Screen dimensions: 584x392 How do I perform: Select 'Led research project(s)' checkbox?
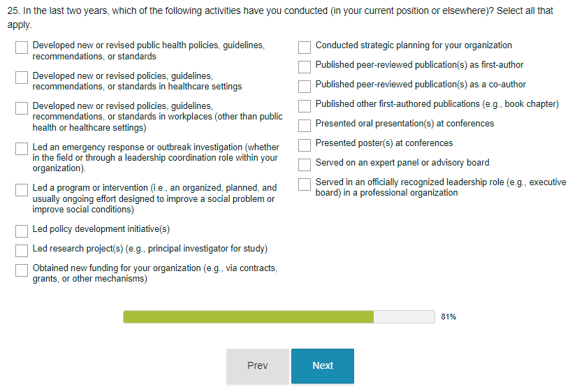pyautogui.click(x=22, y=250)
